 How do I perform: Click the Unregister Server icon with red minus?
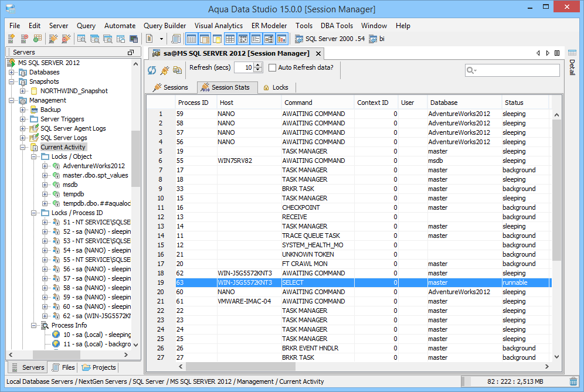[24, 39]
